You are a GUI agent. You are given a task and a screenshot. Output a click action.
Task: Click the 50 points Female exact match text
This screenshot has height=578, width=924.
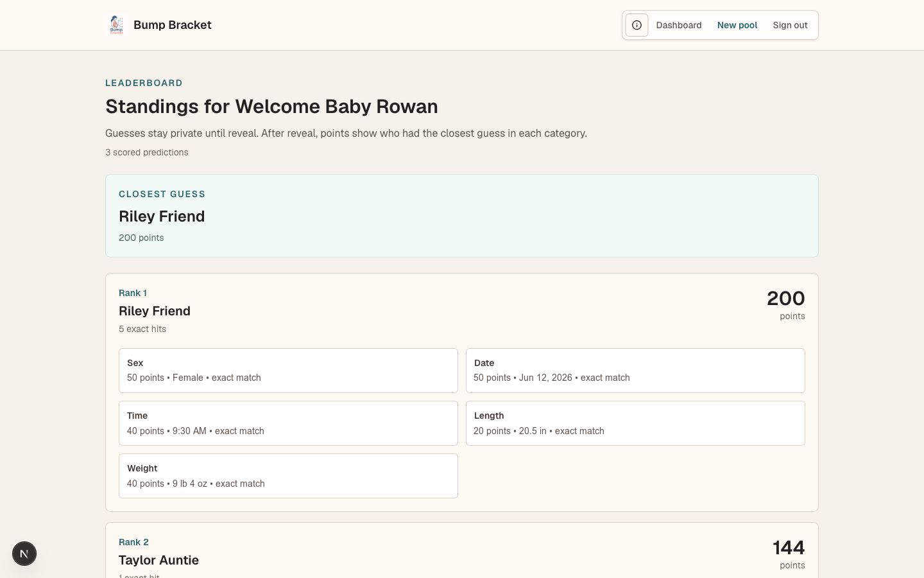(x=194, y=378)
